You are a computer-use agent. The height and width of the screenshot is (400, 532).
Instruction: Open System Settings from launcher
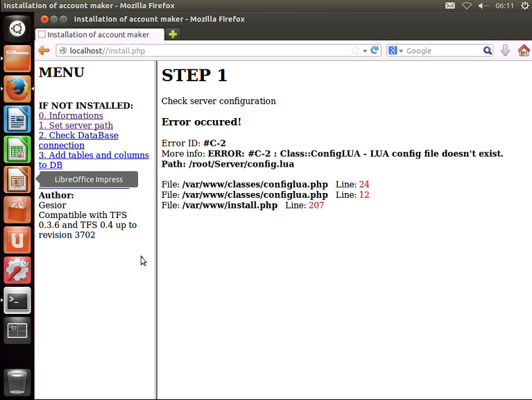(x=17, y=270)
